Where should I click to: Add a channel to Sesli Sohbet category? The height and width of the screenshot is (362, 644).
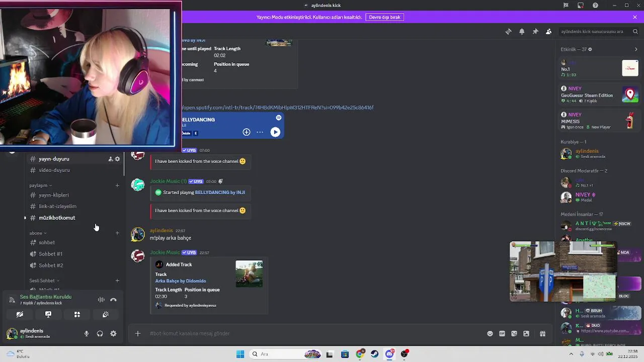[x=117, y=281]
